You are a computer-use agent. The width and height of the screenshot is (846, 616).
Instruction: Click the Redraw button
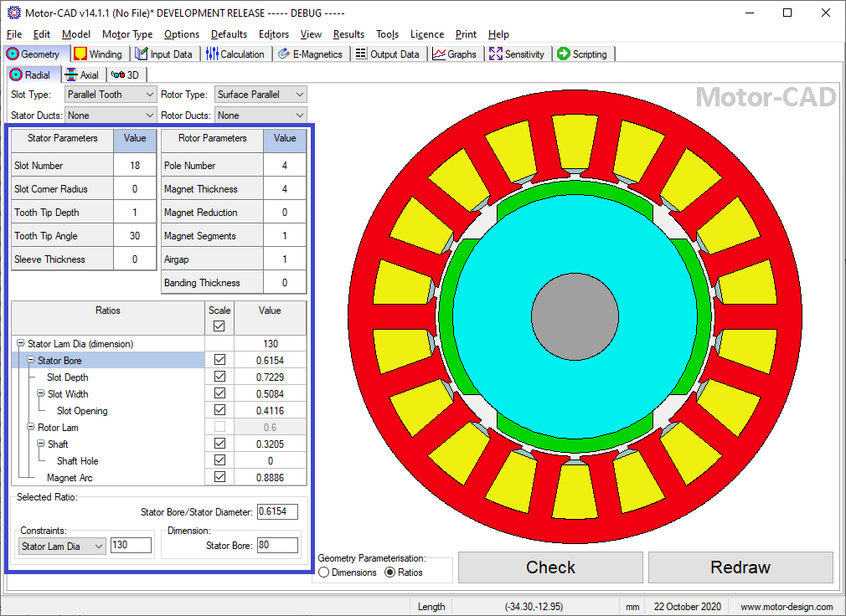click(740, 567)
